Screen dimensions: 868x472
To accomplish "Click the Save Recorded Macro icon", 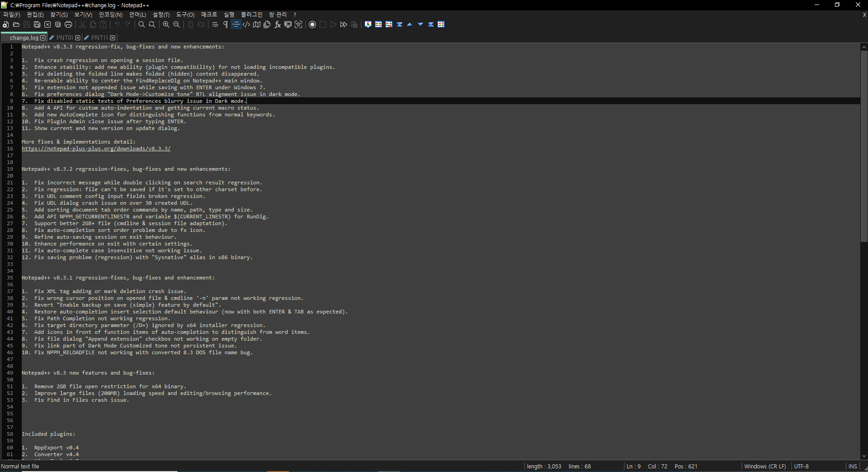I will pyautogui.click(x=354, y=24).
